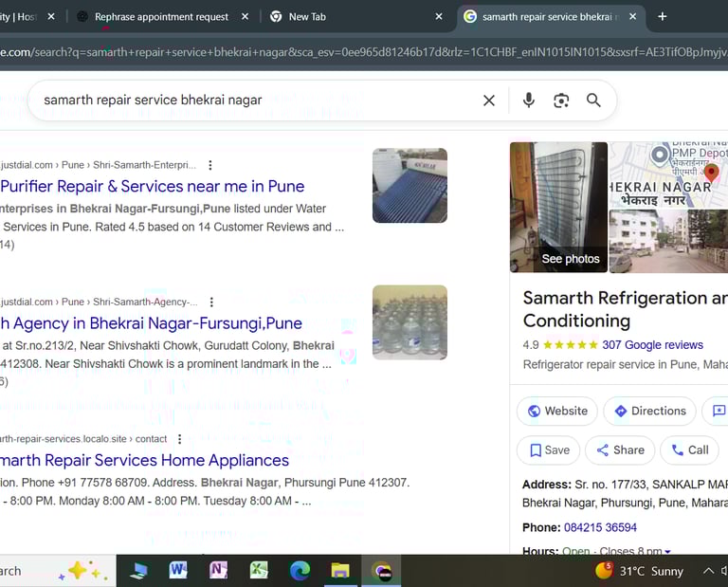Click phone number 084215 36594
Image resolution: width=728 pixels, height=587 pixels.
pyautogui.click(x=600, y=527)
